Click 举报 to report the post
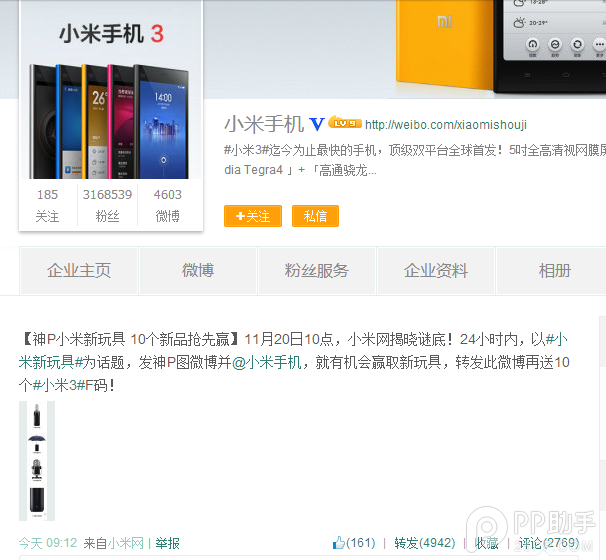 [167, 543]
